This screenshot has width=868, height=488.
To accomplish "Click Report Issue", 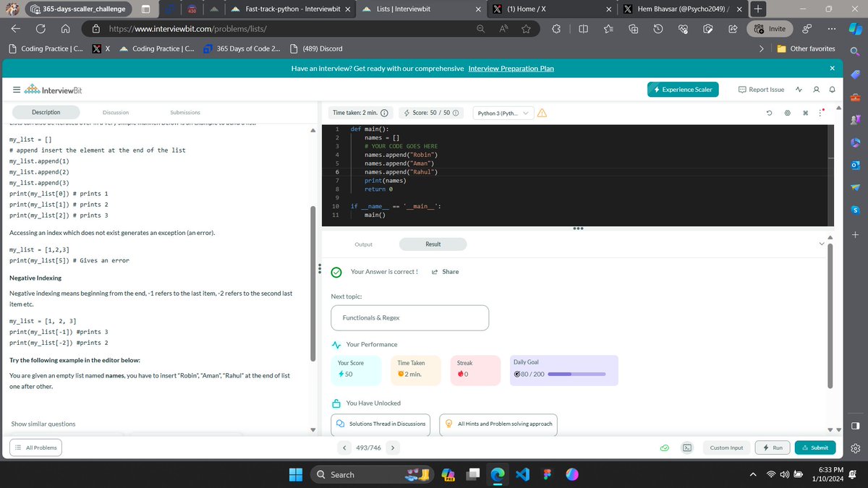I will [x=761, y=90].
